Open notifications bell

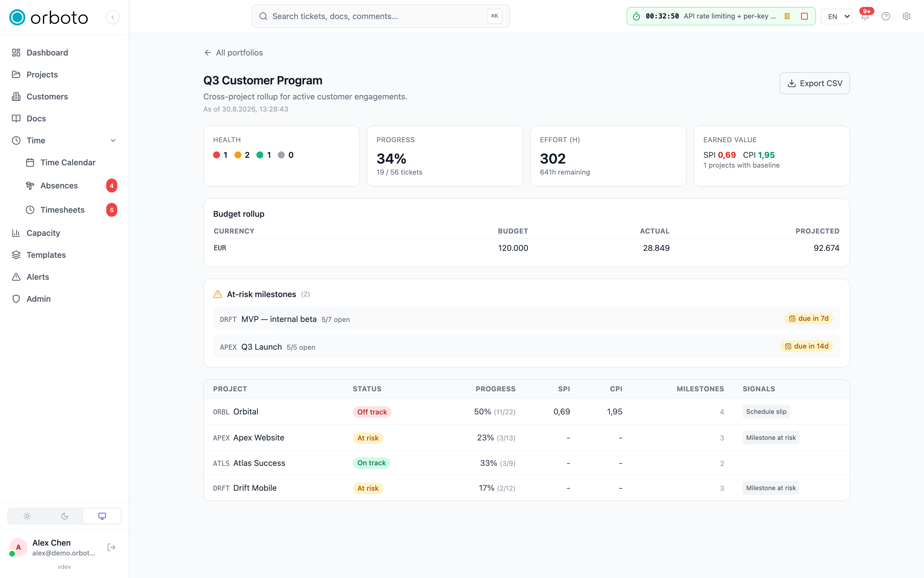865,16
